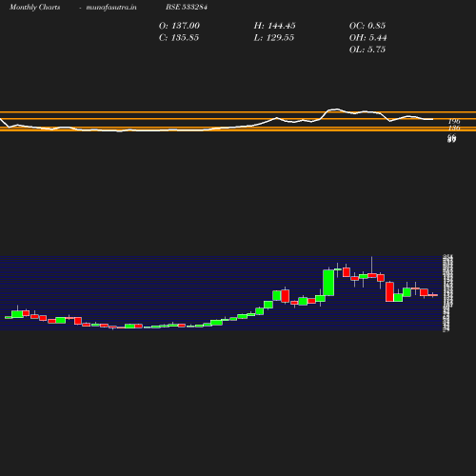Select the low price 'L: 129.55'
Viewport: 476px width, 476px height.
click(x=274, y=38)
